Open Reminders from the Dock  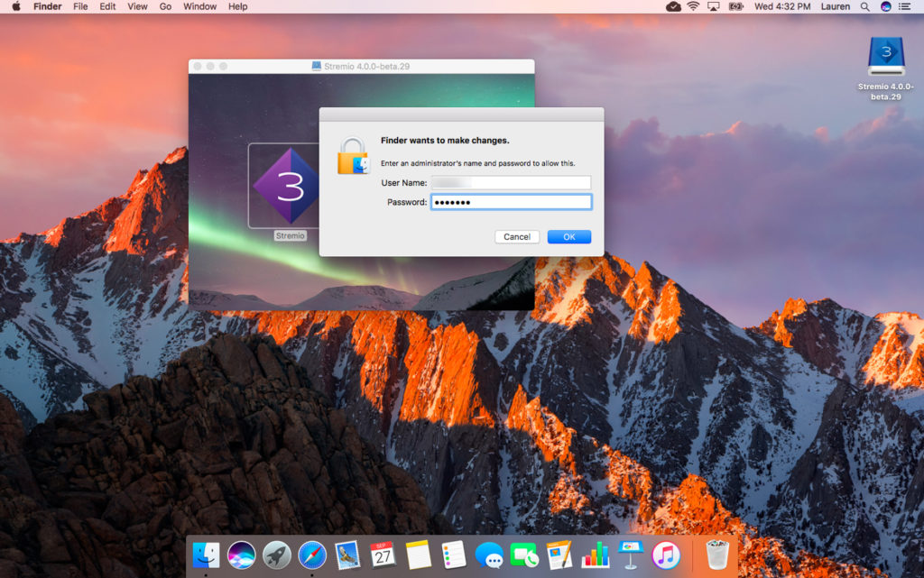(454, 555)
